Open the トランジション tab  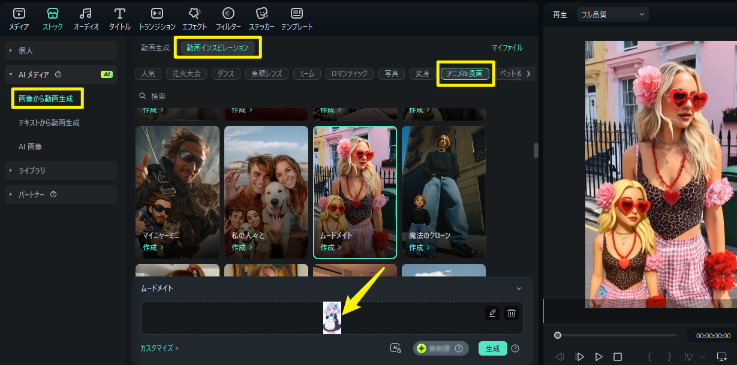coord(157,19)
